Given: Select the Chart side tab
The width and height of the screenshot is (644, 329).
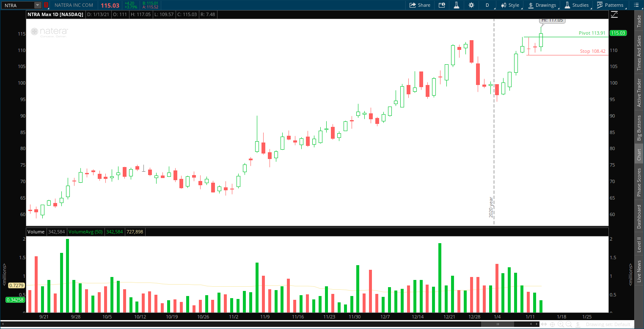Looking at the screenshot, I should pos(639,154).
